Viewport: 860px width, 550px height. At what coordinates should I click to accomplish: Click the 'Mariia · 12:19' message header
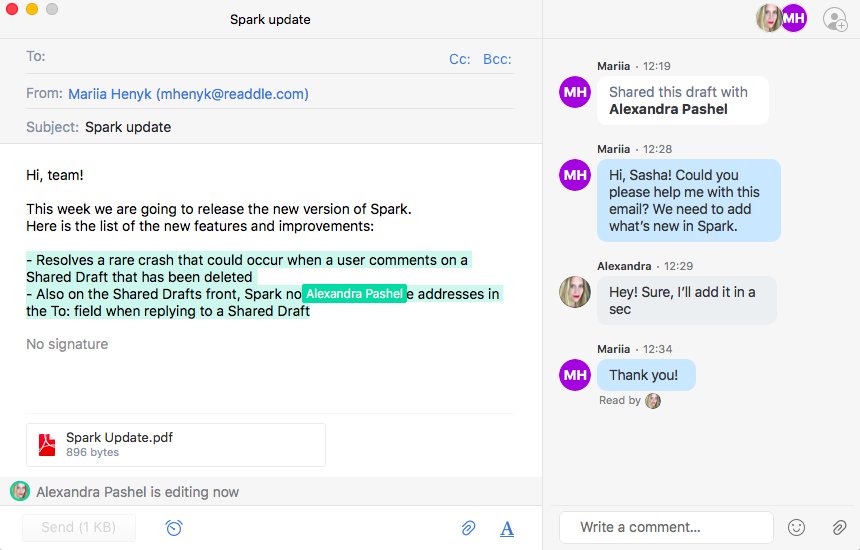(x=634, y=66)
